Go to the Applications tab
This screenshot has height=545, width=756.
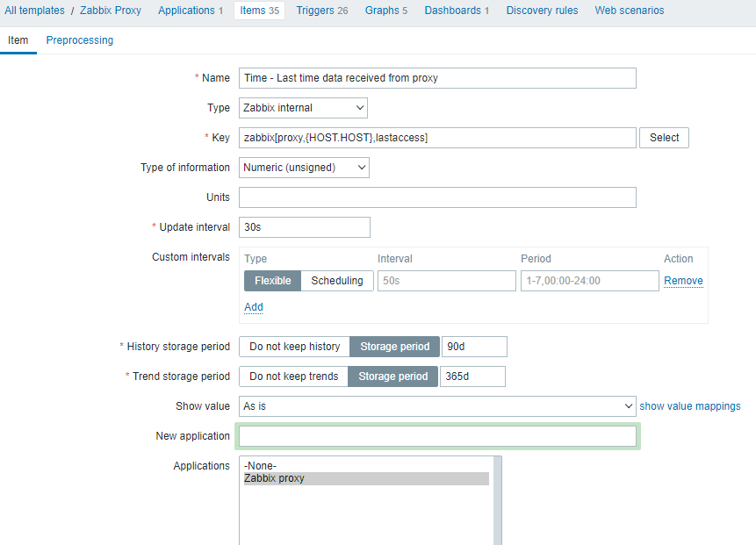coord(191,11)
